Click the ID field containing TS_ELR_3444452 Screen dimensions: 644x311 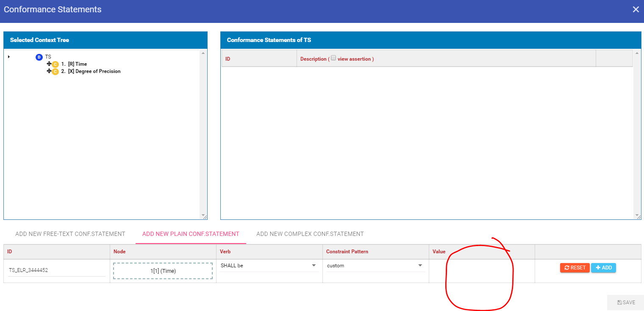coord(57,269)
